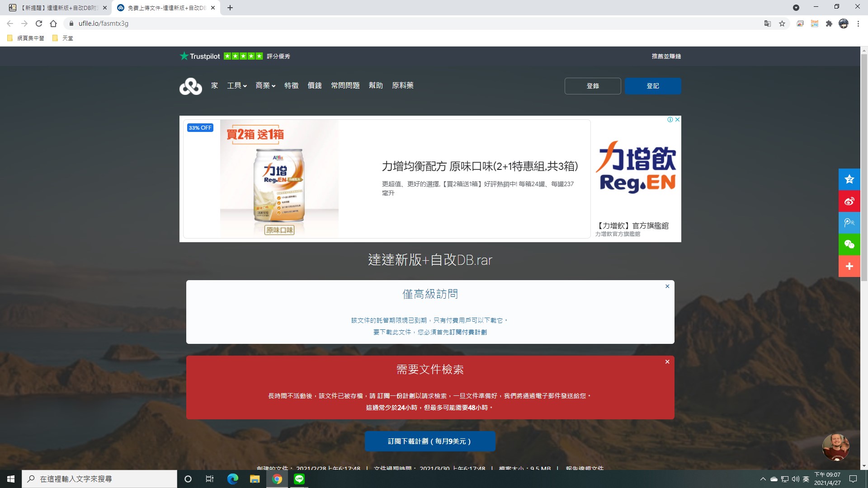Open the 網頁集中營 bookmark folder

(x=26, y=38)
